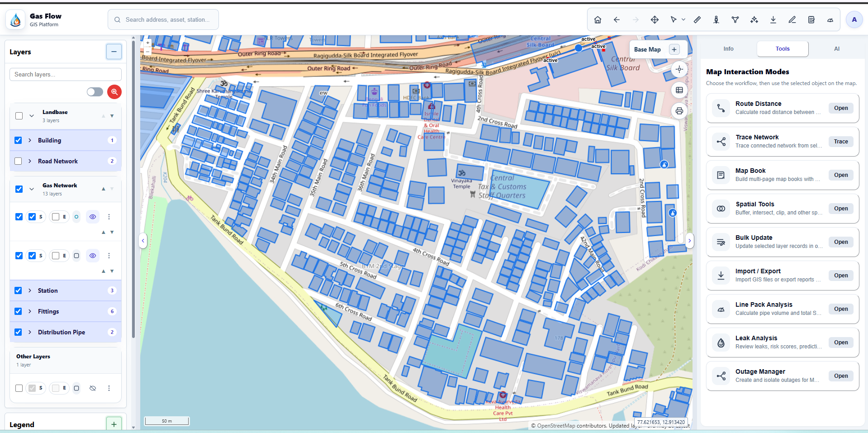Click the sparkles AI tool icon
Image resolution: width=868 pixels, height=433 pixels.
[754, 20]
